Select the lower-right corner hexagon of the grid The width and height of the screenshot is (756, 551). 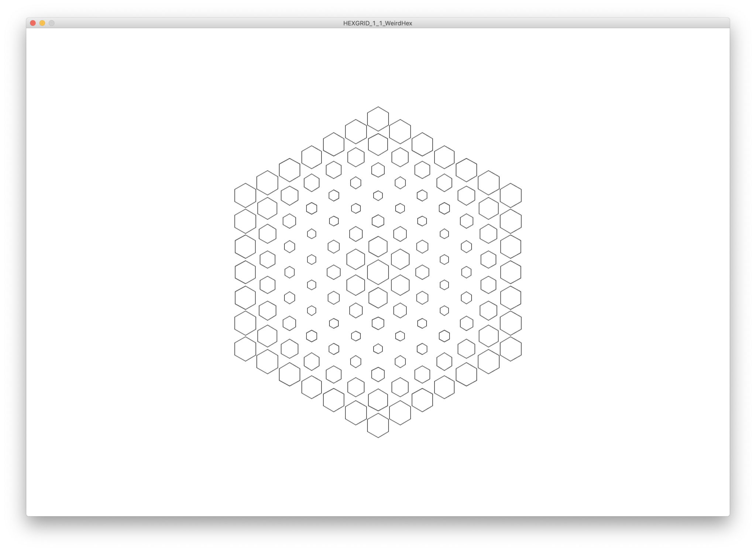click(x=511, y=349)
